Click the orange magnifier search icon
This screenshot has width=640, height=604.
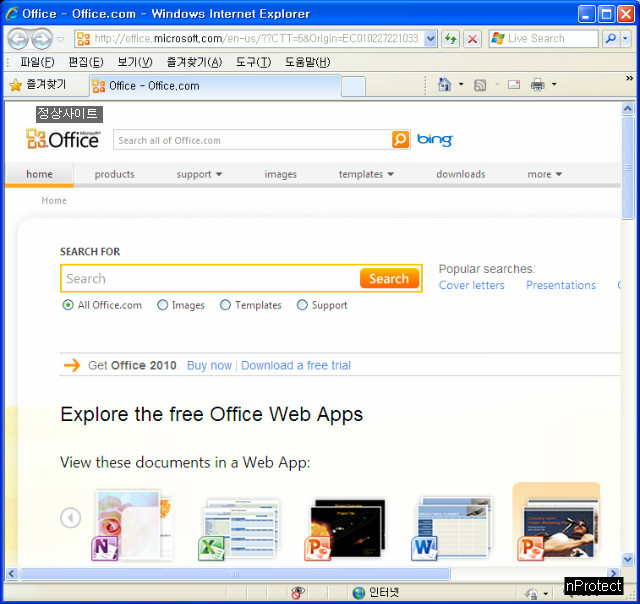pos(400,140)
